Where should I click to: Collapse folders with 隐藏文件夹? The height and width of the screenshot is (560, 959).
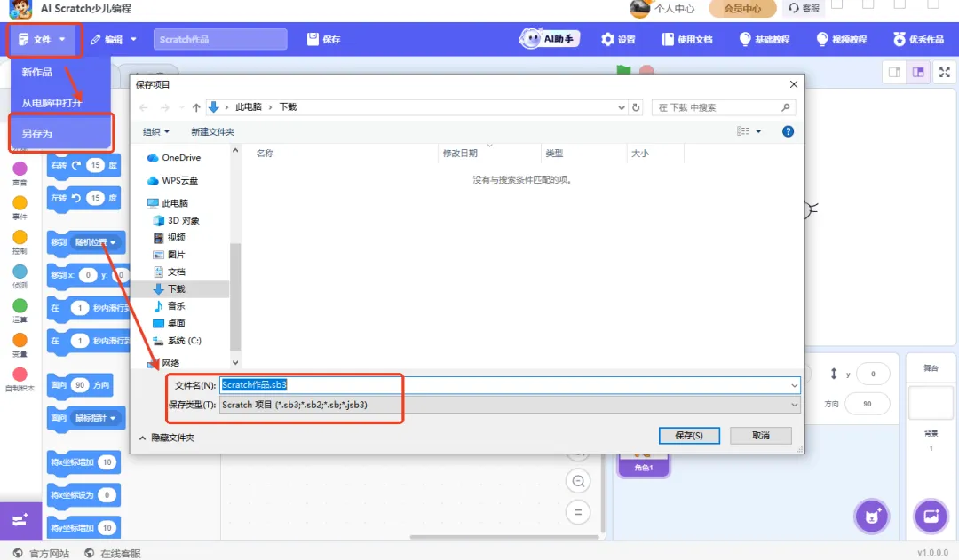click(x=167, y=438)
